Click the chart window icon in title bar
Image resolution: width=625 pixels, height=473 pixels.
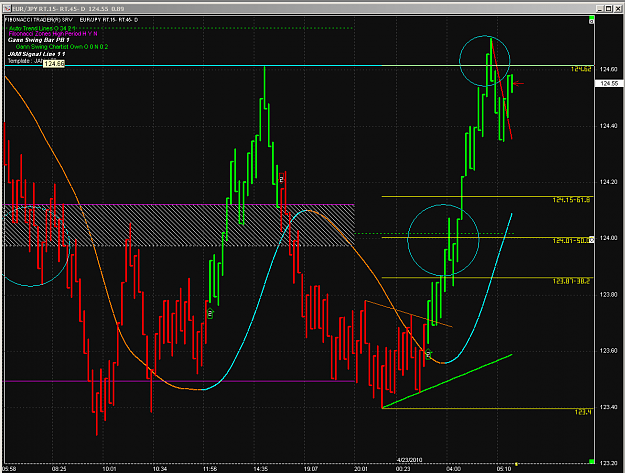(6, 8)
